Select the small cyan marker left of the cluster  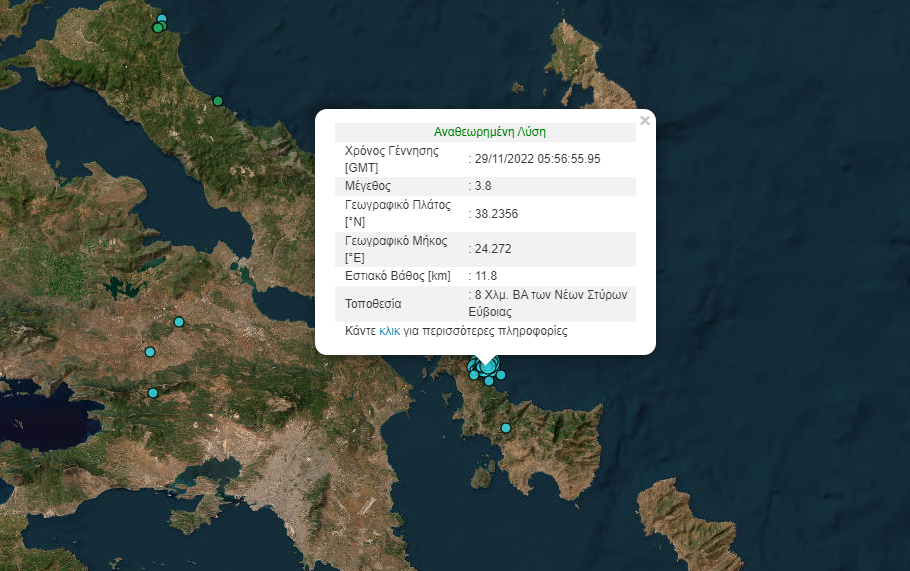click(473, 375)
